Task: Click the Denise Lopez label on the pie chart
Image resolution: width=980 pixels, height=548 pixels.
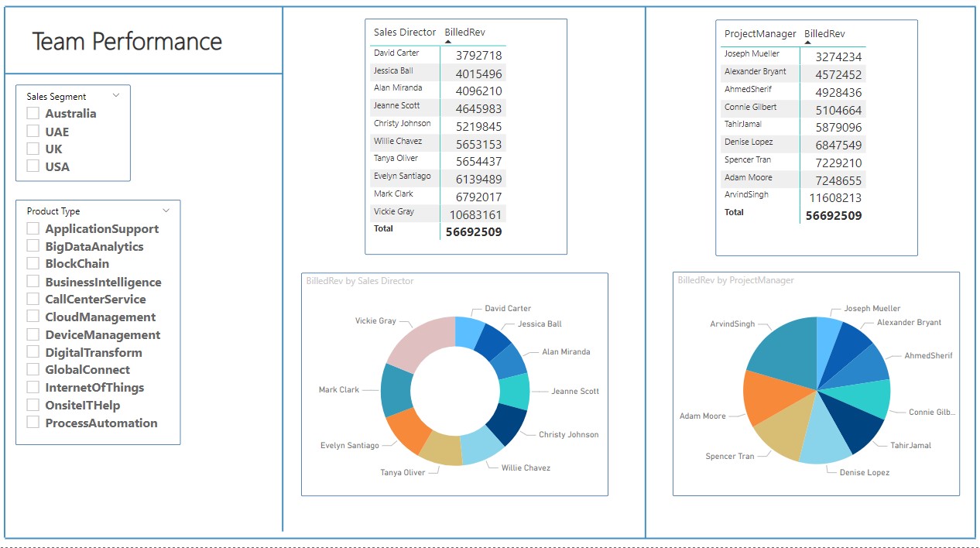Action: click(863, 471)
